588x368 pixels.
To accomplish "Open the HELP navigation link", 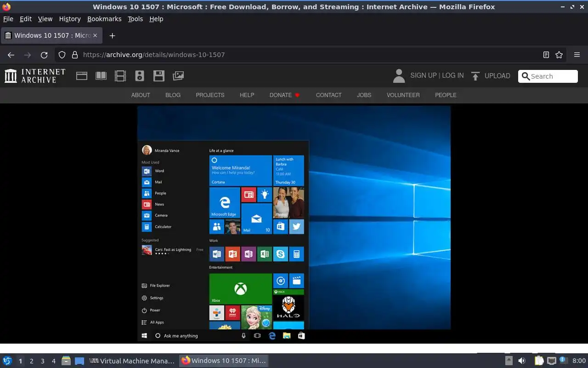I will (x=247, y=95).
